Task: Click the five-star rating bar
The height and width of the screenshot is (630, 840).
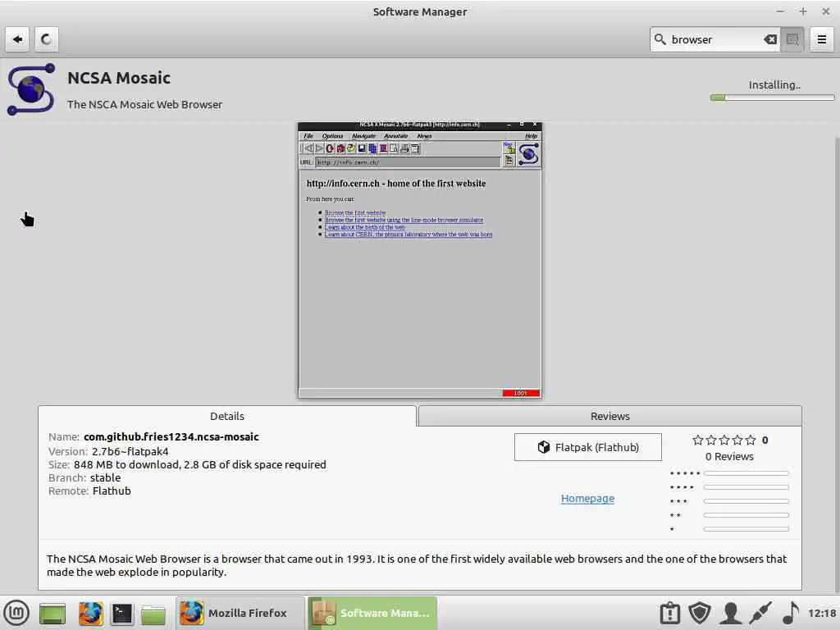Action: [746, 473]
